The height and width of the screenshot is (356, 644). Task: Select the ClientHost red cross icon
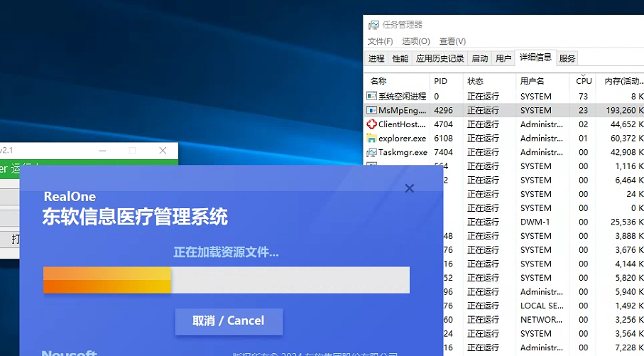[371, 124]
